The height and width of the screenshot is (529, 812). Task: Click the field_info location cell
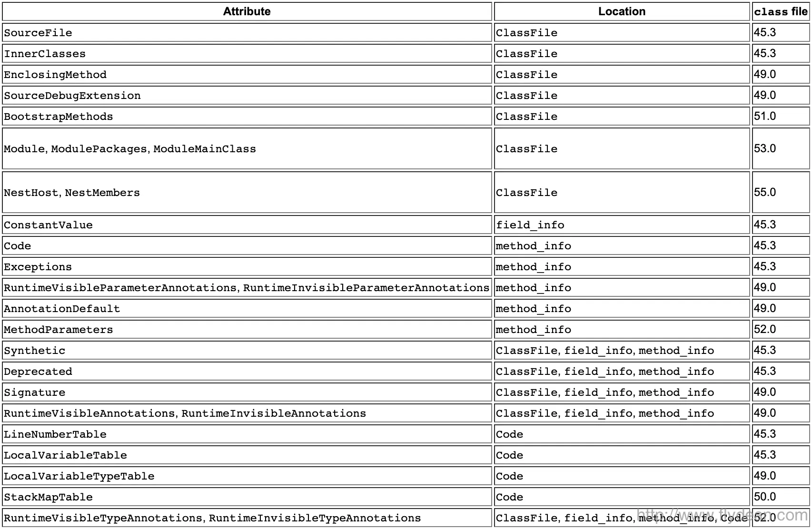[x=622, y=225]
